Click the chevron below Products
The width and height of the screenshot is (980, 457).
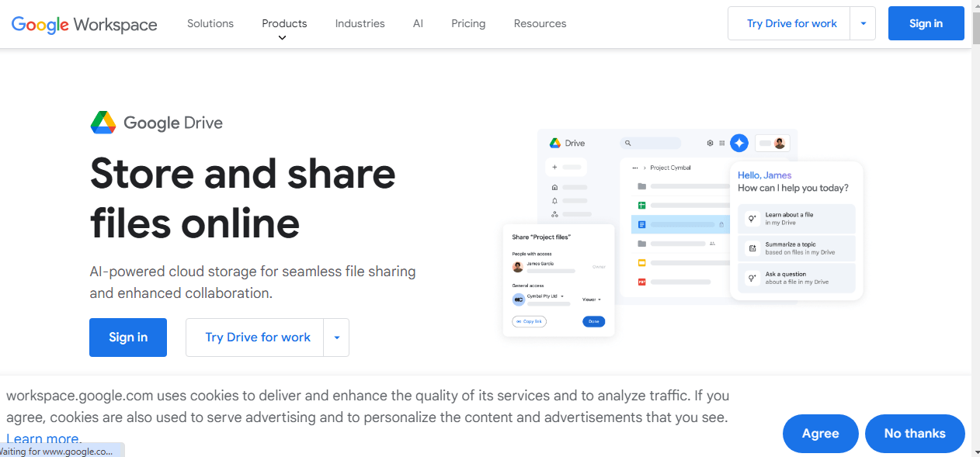pos(282,38)
